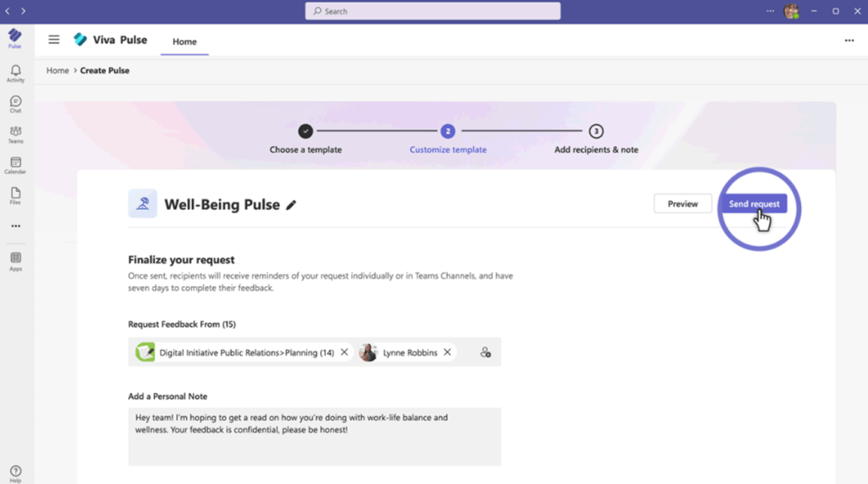
Task: Click the Home breadcrumb link
Action: click(x=58, y=70)
